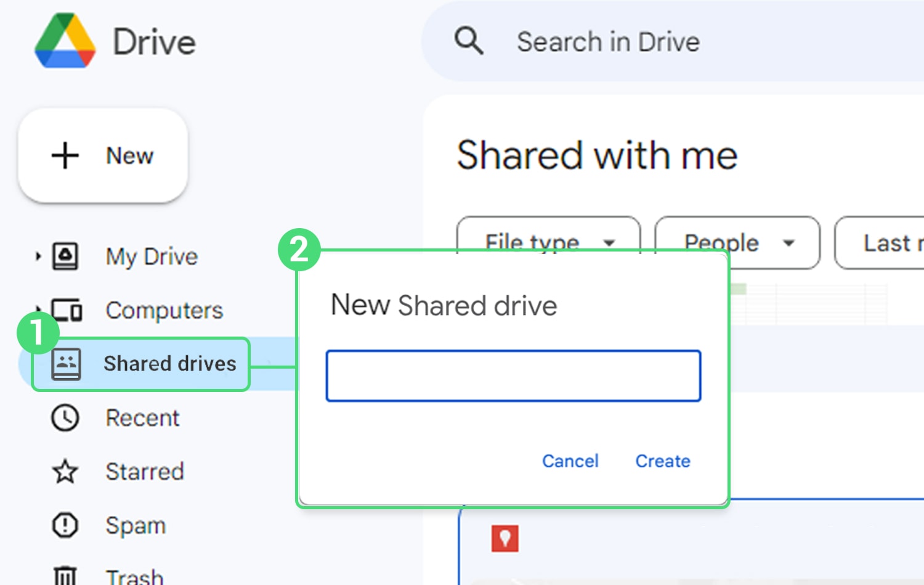Viewport: 924px width, 585px height.
Task: Click the Spam warning icon
Action: click(x=65, y=525)
